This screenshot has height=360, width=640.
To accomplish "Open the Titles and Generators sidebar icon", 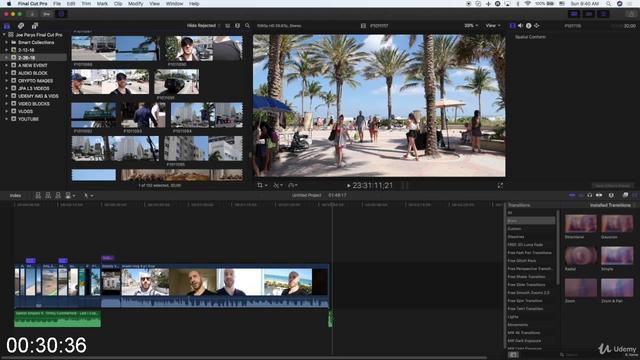I will pos(35,26).
